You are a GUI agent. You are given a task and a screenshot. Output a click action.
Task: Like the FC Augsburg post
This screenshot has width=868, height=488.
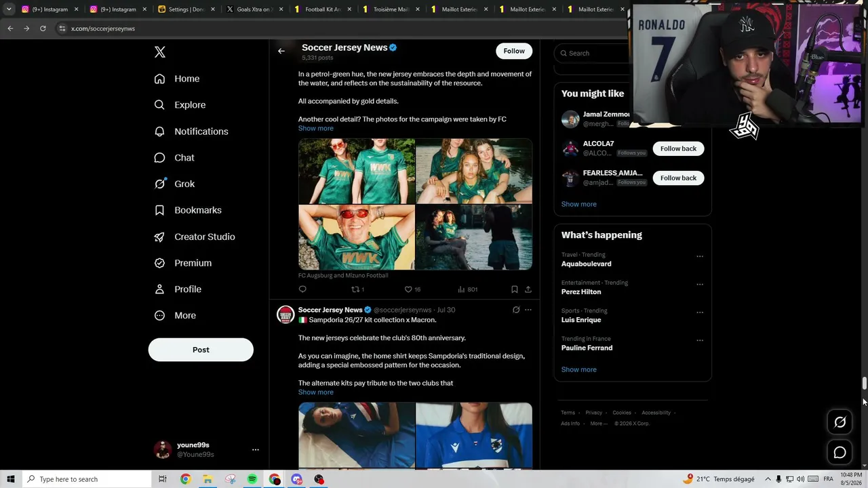pyautogui.click(x=412, y=289)
